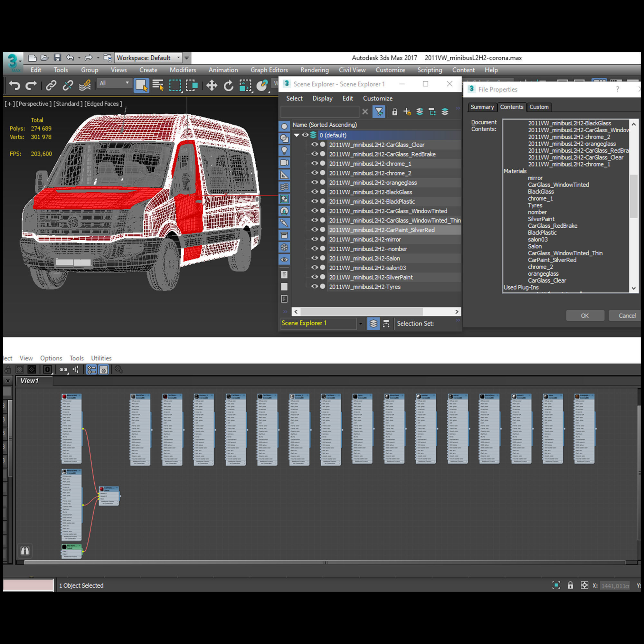Open the Rendering menu
The width and height of the screenshot is (644, 644).
tap(314, 70)
